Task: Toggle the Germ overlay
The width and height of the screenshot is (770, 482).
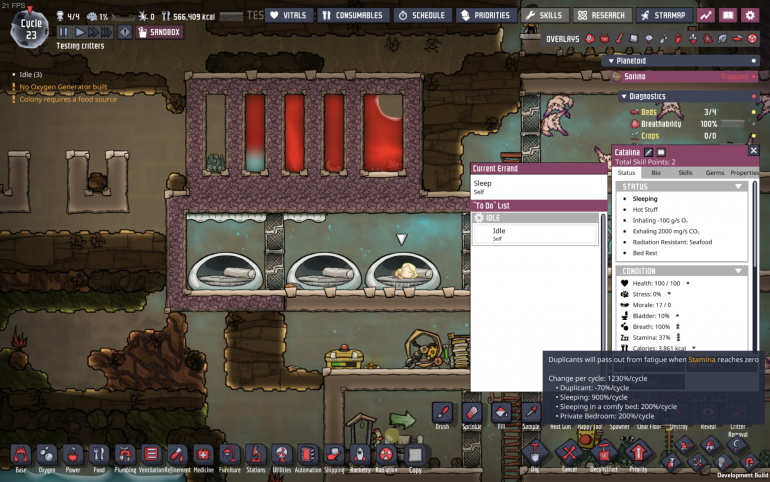Action: pyautogui.click(x=708, y=38)
